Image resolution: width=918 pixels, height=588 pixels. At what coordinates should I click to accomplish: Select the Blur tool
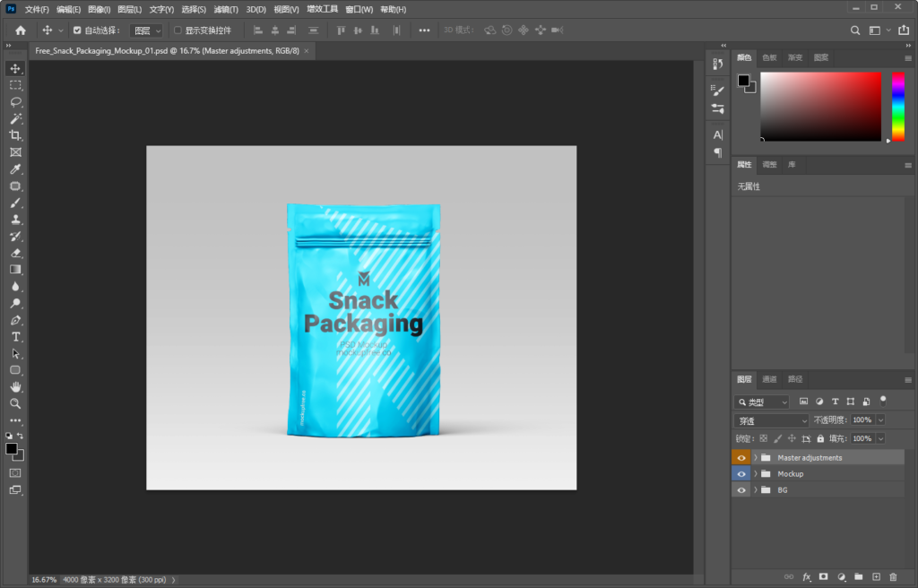pos(15,287)
